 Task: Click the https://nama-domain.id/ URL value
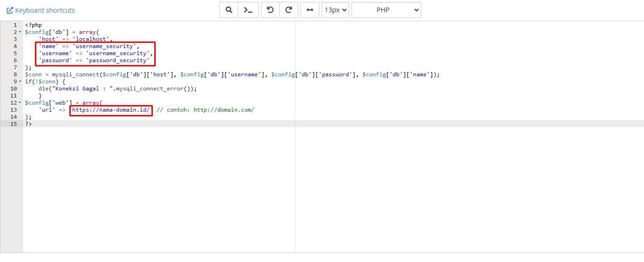point(111,110)
